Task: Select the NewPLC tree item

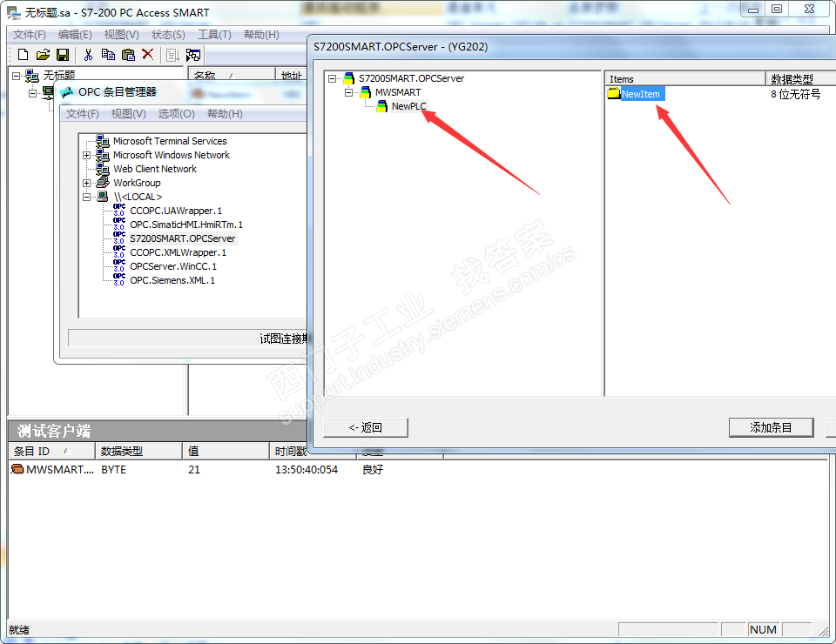Action: point(409,106)
